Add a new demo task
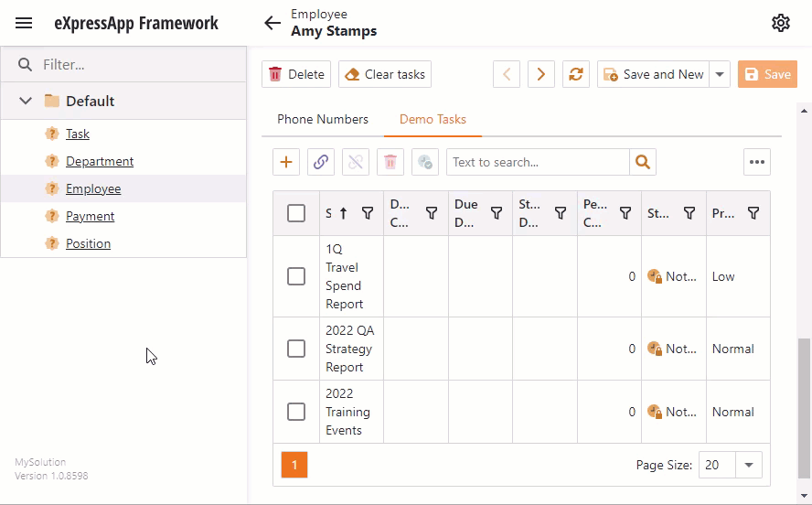 click(286, 162)
